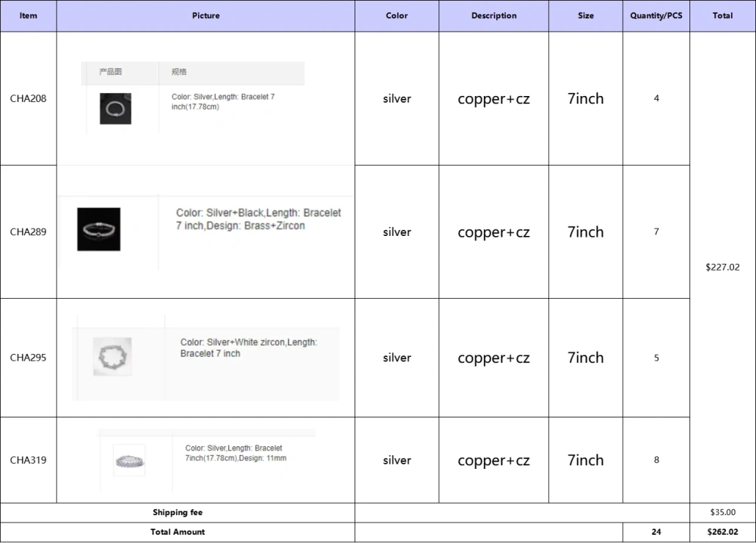Select the Item column header

pos(28,16)
